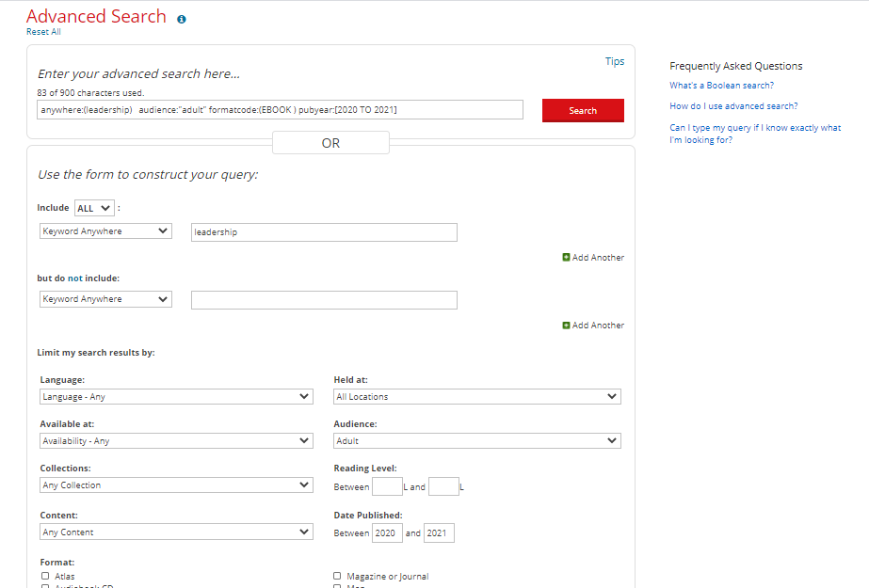Open the "What's a Boolean search?" FAQ link
869x588 pixels.
pyautogui.click(x=721, y=86)
